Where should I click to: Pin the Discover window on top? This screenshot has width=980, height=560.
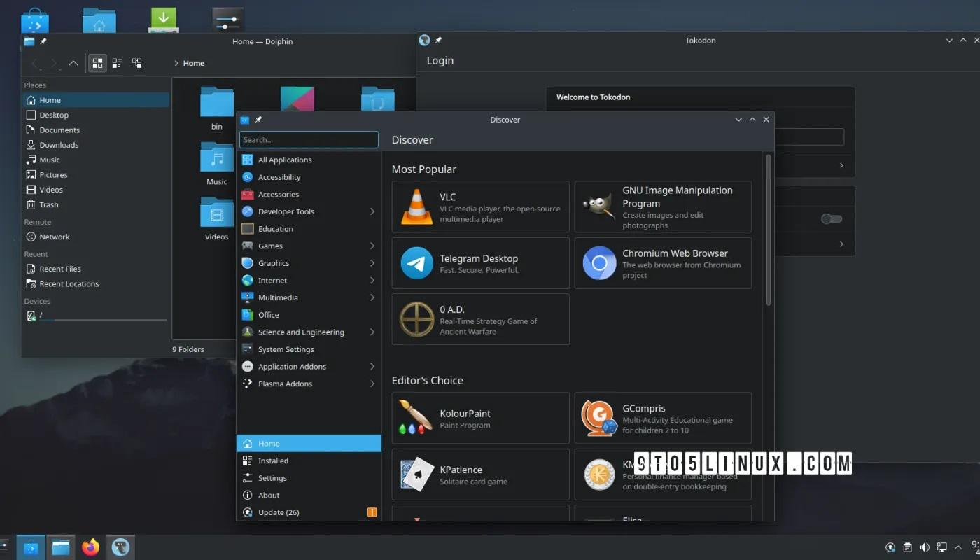pos(259,120)
